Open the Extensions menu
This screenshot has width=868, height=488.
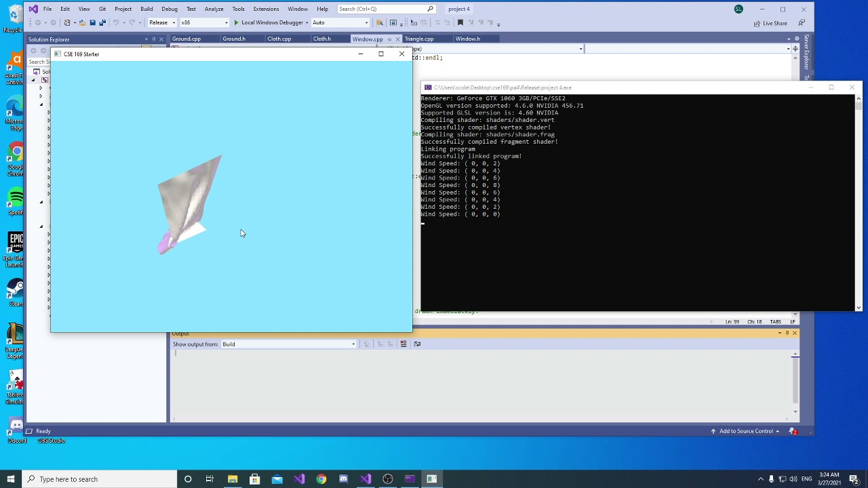point(266,9)
